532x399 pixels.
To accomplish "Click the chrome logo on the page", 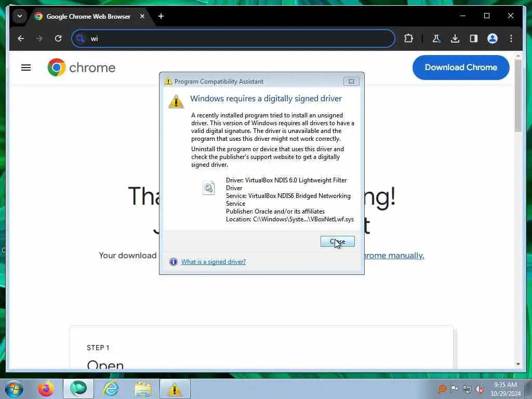I will (x=82, y=68).
